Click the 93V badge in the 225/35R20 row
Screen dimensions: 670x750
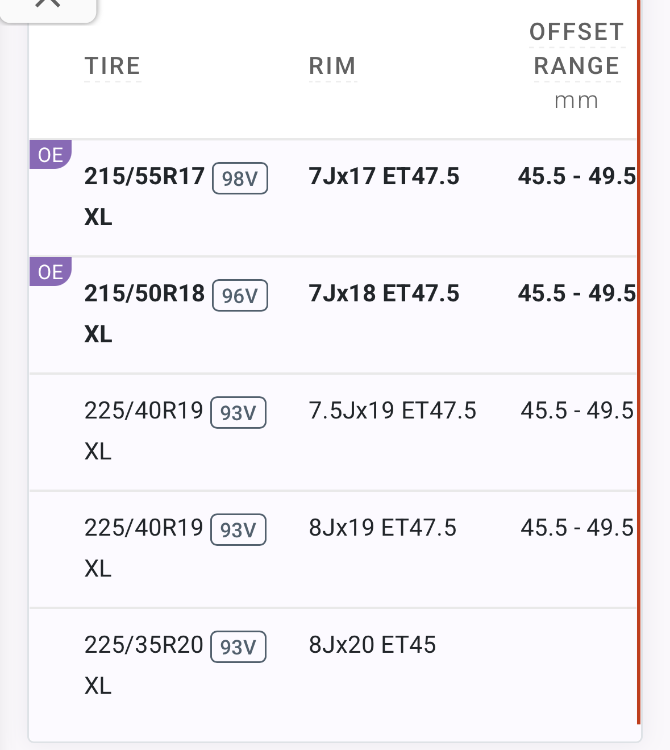pos(238,647)
